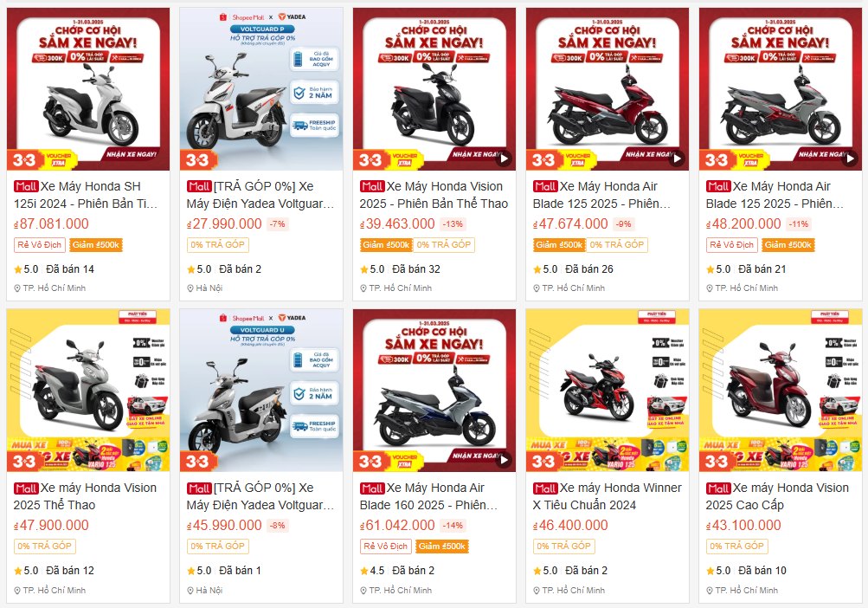Click Mall badge on Honda SH 125i listing

tap(26, 186)
